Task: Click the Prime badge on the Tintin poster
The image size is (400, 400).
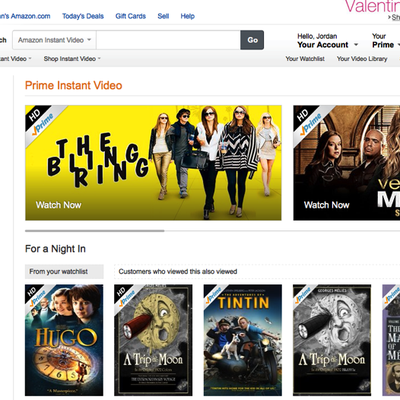Action: tap(214, 294)
